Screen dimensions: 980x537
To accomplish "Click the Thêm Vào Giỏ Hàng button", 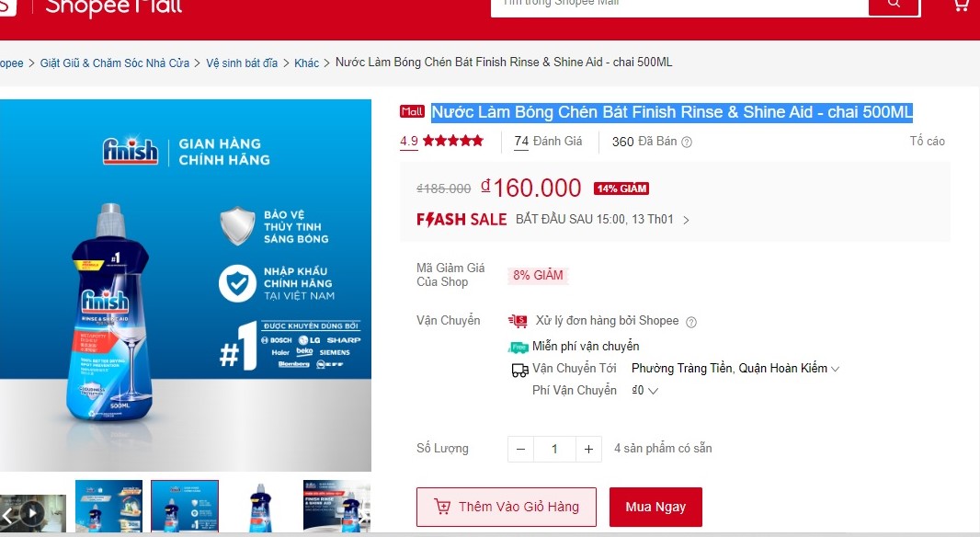I will coord(507,507).
